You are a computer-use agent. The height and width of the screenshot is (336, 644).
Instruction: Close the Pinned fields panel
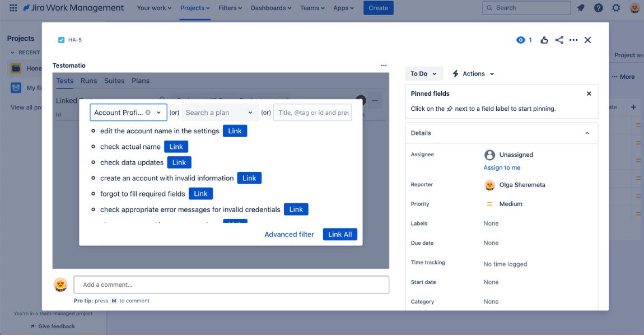[589, 94]
